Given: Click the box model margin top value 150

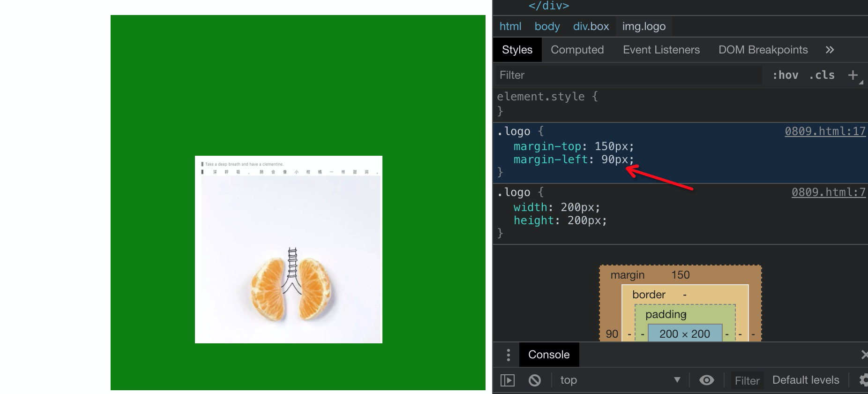Looking at the screenshot, I should [x=680, y=275].
